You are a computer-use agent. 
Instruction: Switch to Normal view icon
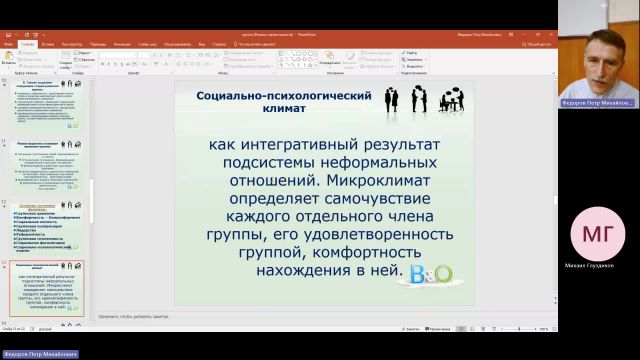tap(461, 329)
